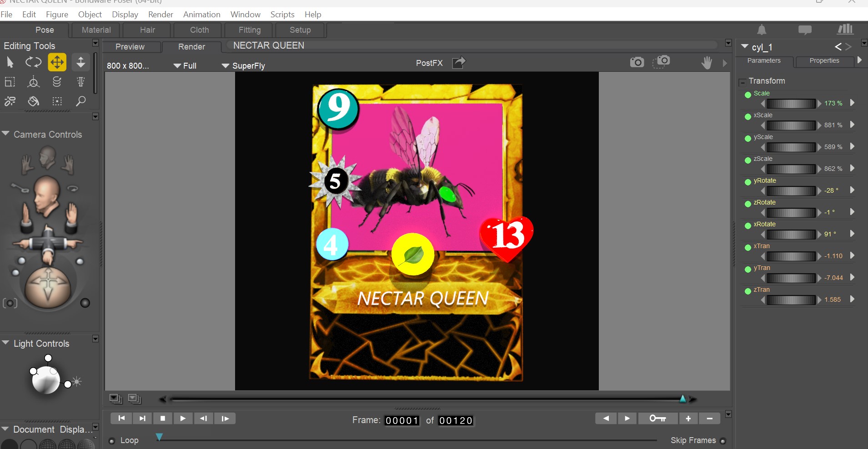This screenshot has height=449, width=868.
Task: Open the Scripts menu
Action: tap(282, 15)
